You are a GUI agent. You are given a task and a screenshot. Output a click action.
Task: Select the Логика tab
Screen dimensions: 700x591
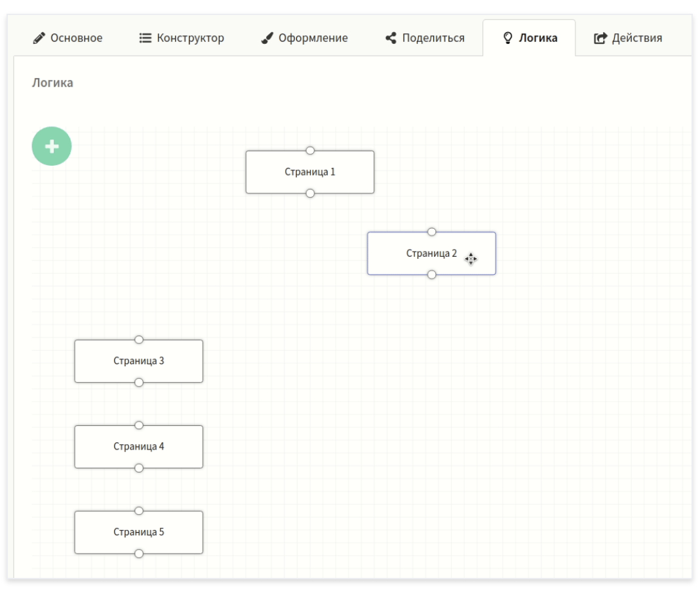tap(530, 38)
